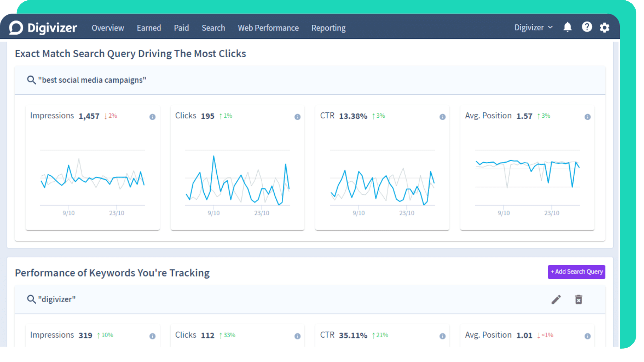Delete the "digivizer" tracked keyword

pyautogui.click(x=579, y=299)
